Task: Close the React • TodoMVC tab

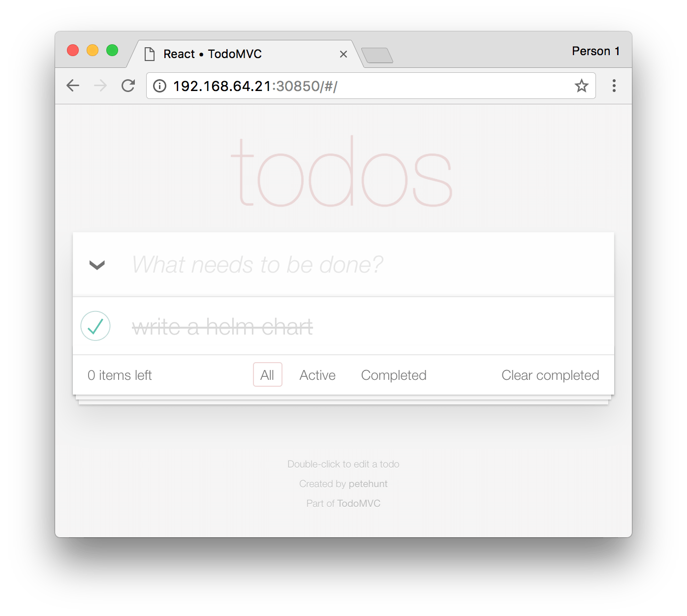Action: [343, 54]
